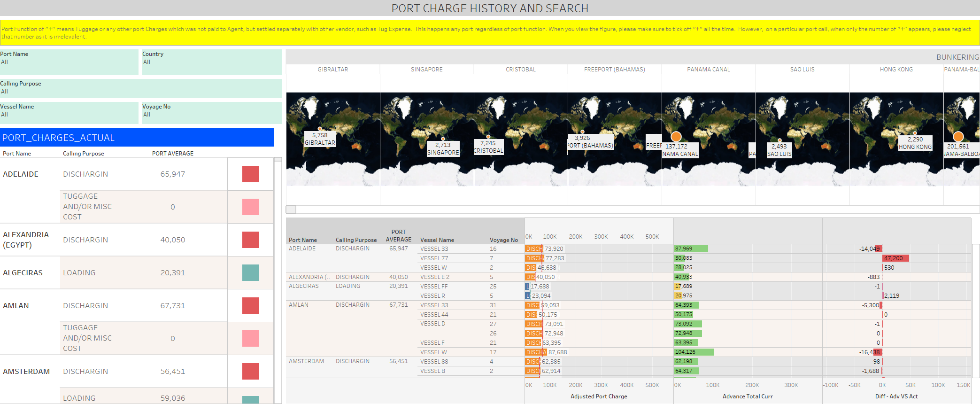
Task: Click the SAO LUIS column header above the map
Action: point(803,70)
